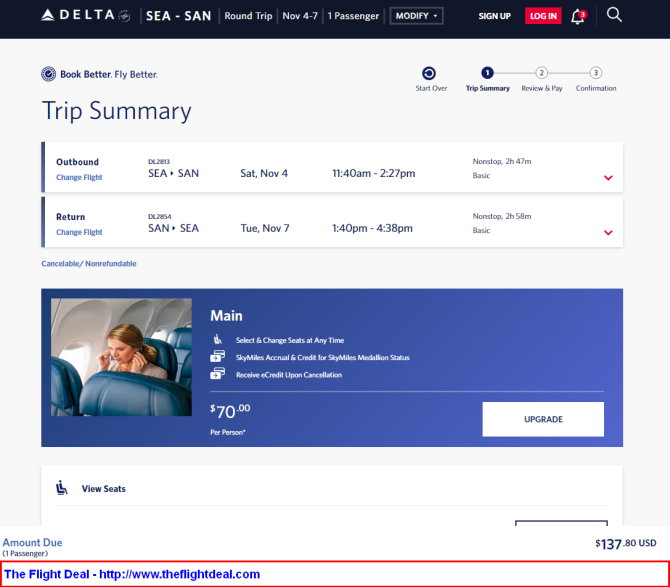
Task: Click the Per Person* note
Action: coord(228,432)
